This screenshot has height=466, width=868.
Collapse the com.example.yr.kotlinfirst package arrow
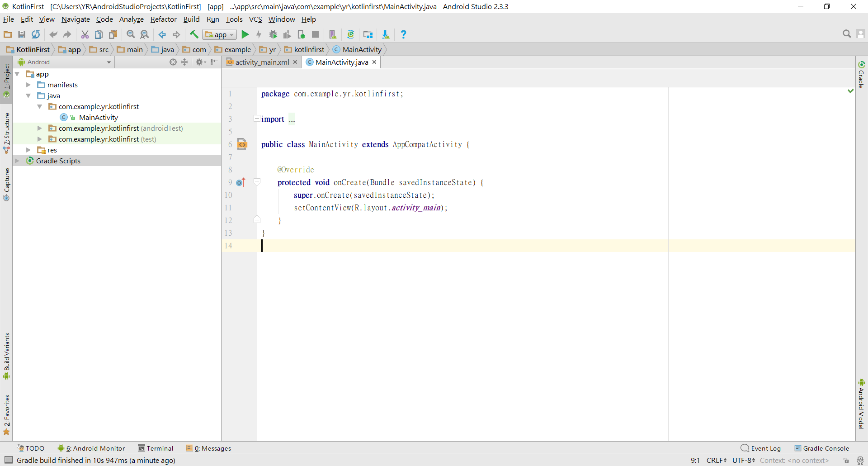click(40, 106)
